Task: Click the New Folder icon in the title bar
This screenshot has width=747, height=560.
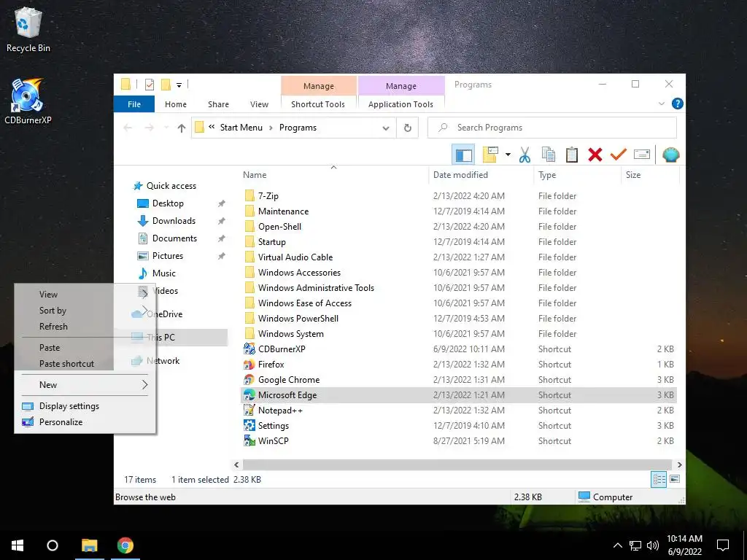Action: pos(166,85)
